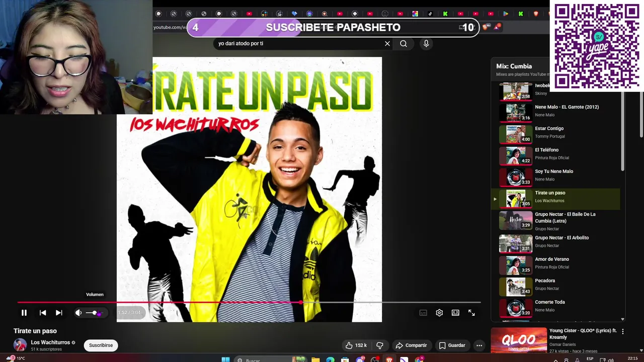Subscribe with the Suscribirse button
Screen dimensions: 644x362
[x=101, y=345]
